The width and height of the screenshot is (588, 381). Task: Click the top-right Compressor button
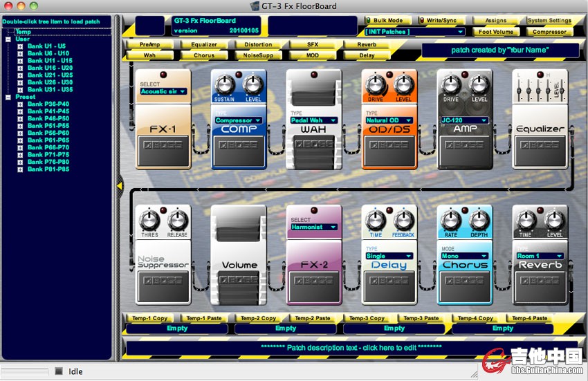(549, 32)
